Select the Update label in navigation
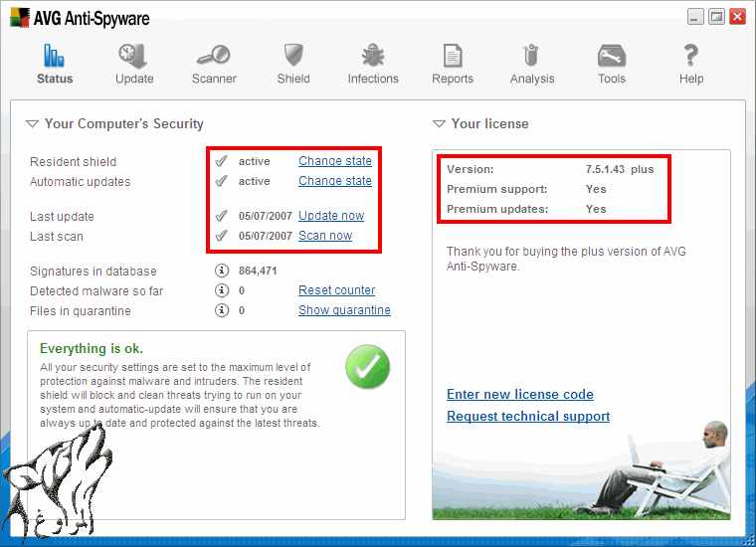Viewport: 756px width, 547px height. (x=134, y=79)
